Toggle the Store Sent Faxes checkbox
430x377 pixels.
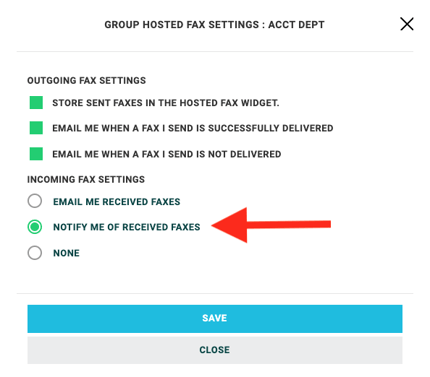[x=36, y=103]
